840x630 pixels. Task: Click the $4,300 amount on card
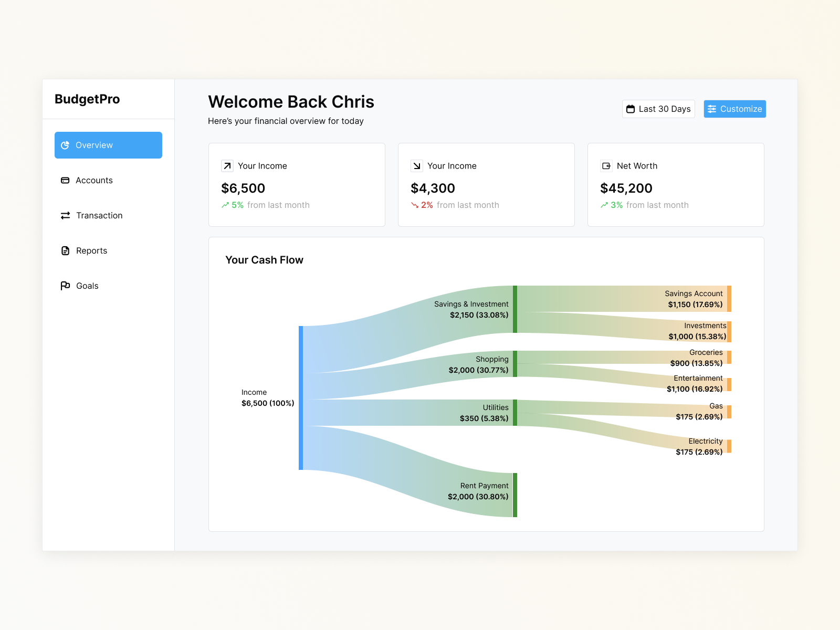pos(433,188)
